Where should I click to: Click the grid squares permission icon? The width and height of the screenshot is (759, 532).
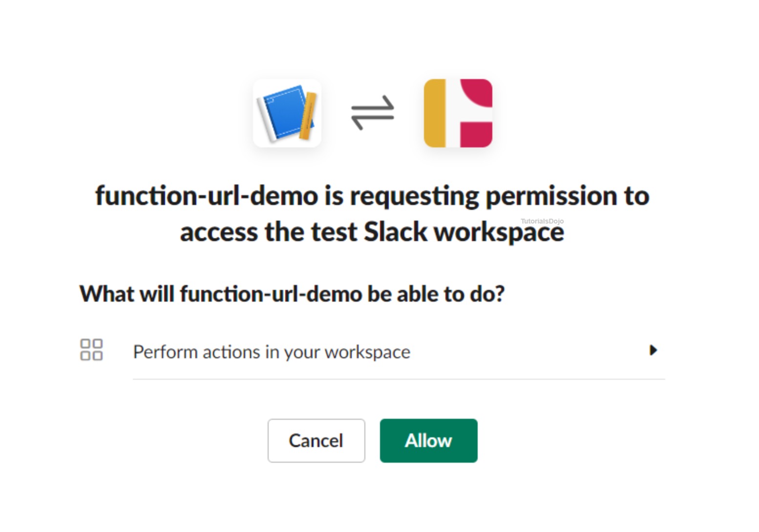click(91, 350)
